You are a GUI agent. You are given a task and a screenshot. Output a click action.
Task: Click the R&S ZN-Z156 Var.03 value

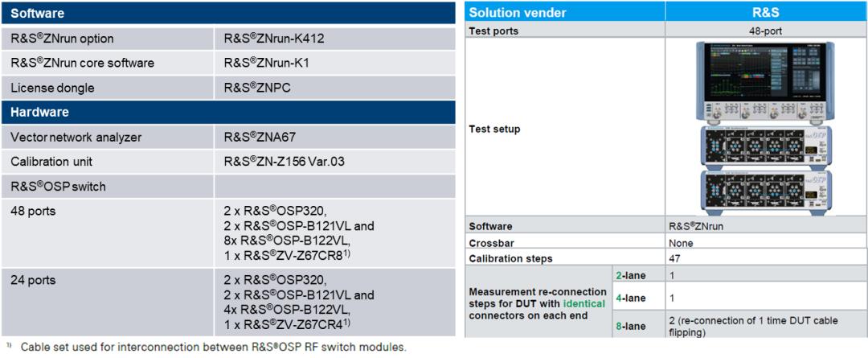pyautogui.click(x=285, y=162)
